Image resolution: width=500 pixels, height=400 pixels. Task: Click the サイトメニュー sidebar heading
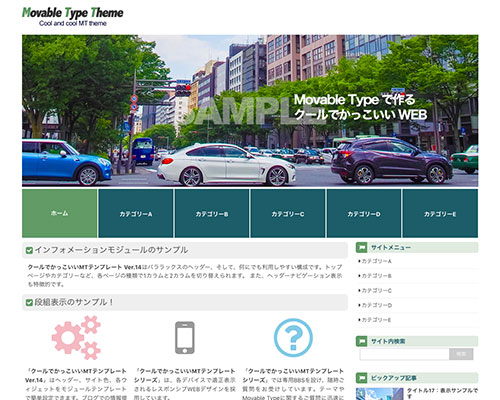[x=391, y=248]
